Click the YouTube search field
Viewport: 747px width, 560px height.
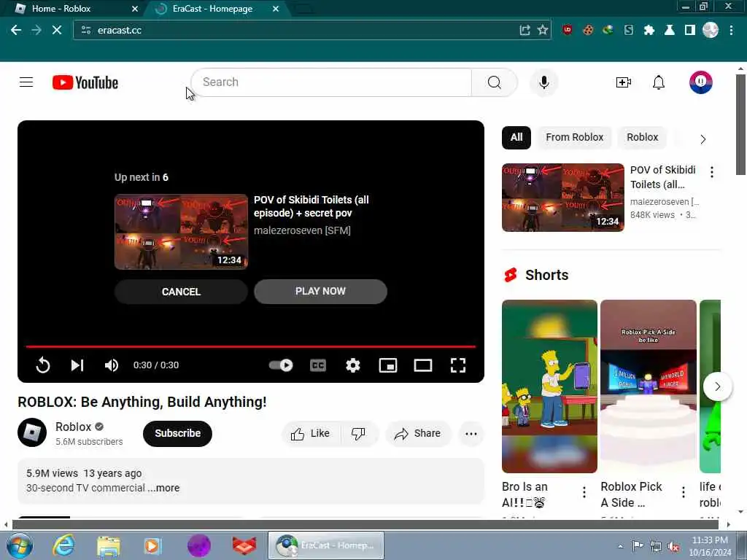coord(332,82)
